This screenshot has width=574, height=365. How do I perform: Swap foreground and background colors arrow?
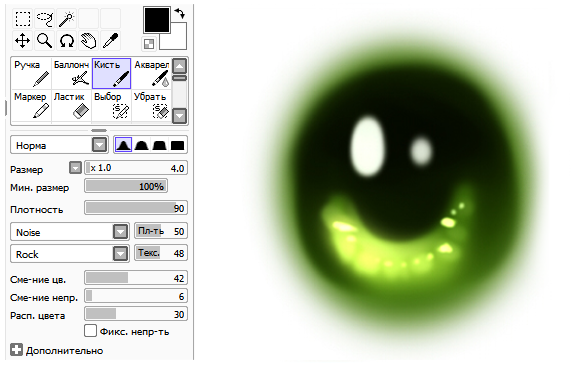click(180, 14)
